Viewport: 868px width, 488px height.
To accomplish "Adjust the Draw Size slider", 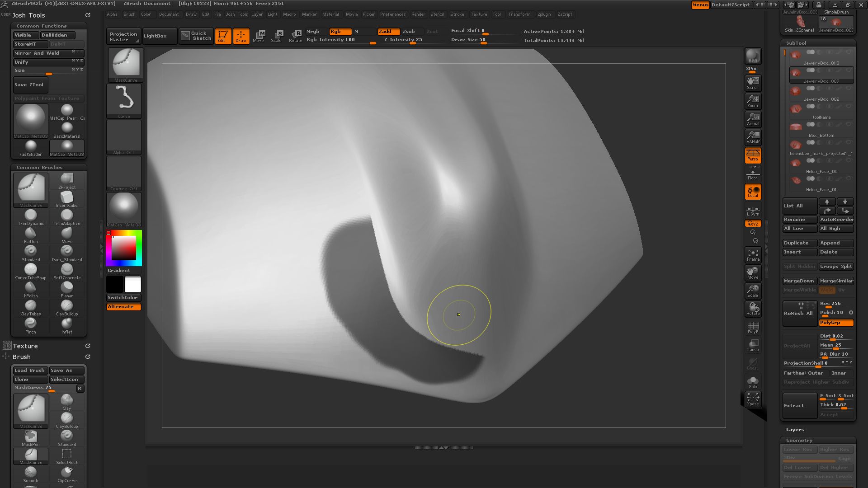I will click(484, 40).
